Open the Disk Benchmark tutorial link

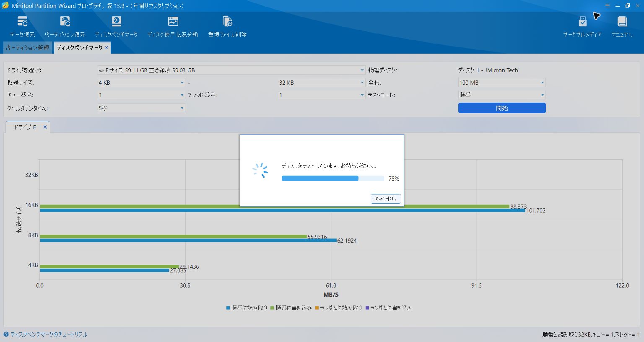49,334
